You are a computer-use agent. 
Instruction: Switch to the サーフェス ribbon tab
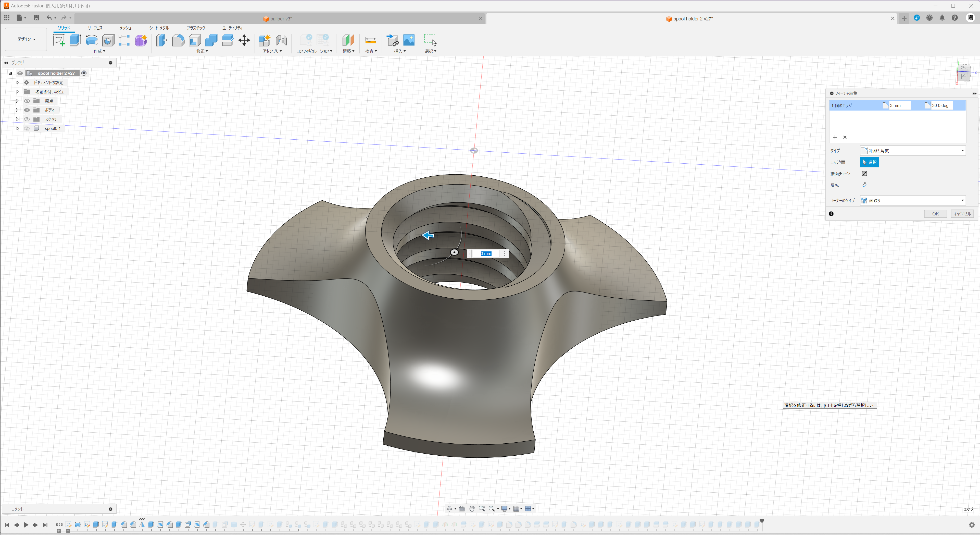pyautogui.click(x=95, y=28)
